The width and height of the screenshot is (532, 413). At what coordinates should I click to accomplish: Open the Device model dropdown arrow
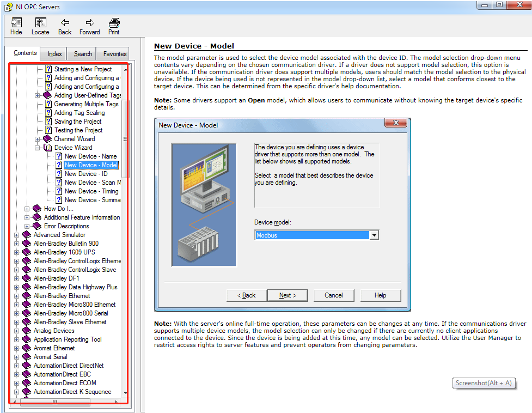click(374, 235)
